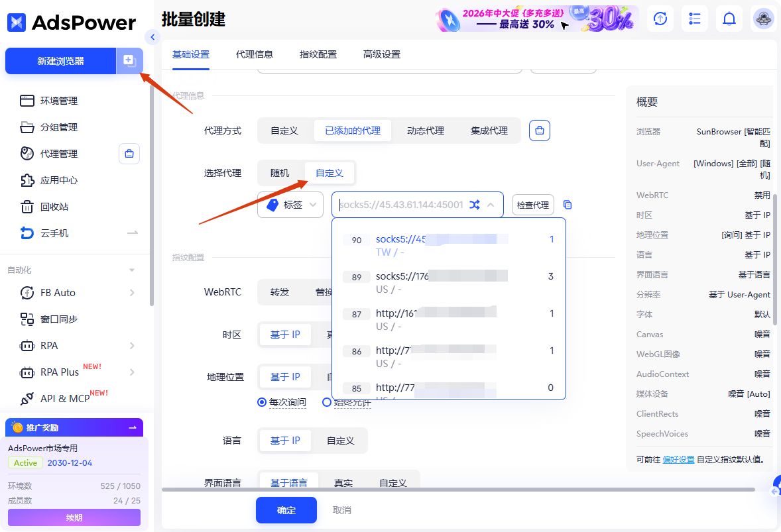Image resolution: width=781 pixels, height=532 pixels.
Task: Select proxy 86 http US entry
Action: pyautogui.click(x=449, y=357)
